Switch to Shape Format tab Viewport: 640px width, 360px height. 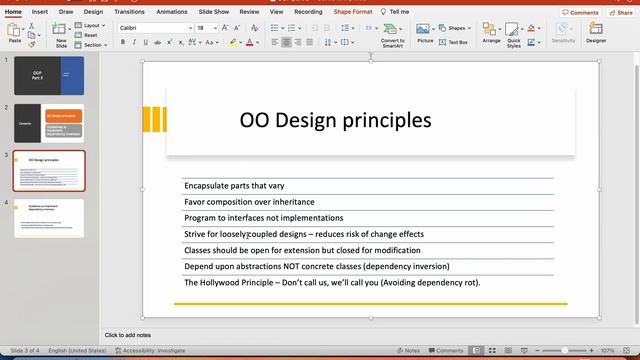[353, 12]
